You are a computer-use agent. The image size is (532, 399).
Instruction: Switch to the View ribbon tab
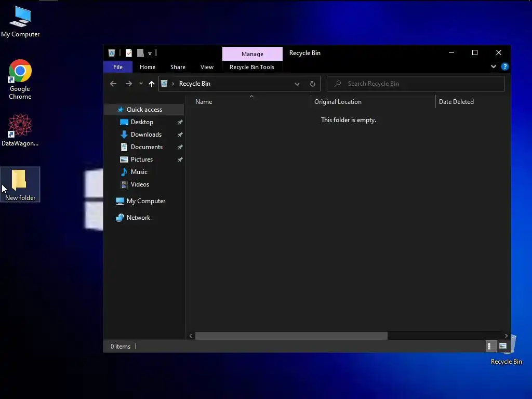coord(207,67)
